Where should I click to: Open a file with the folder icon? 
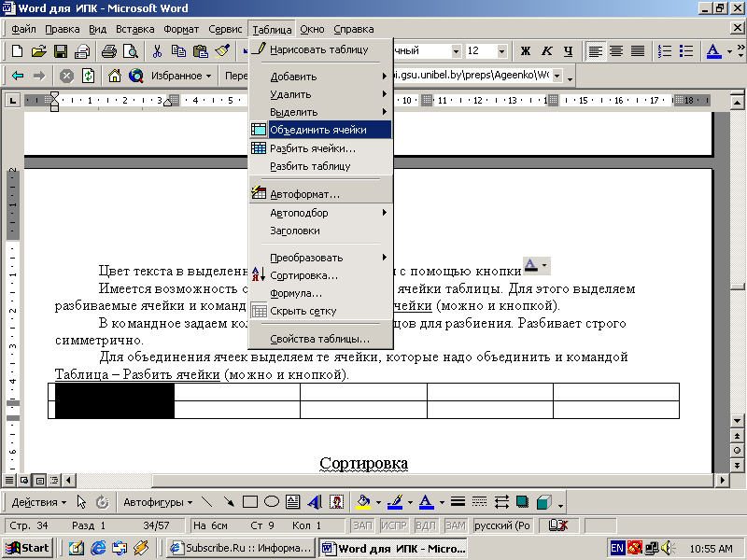[x=38, y=50]
